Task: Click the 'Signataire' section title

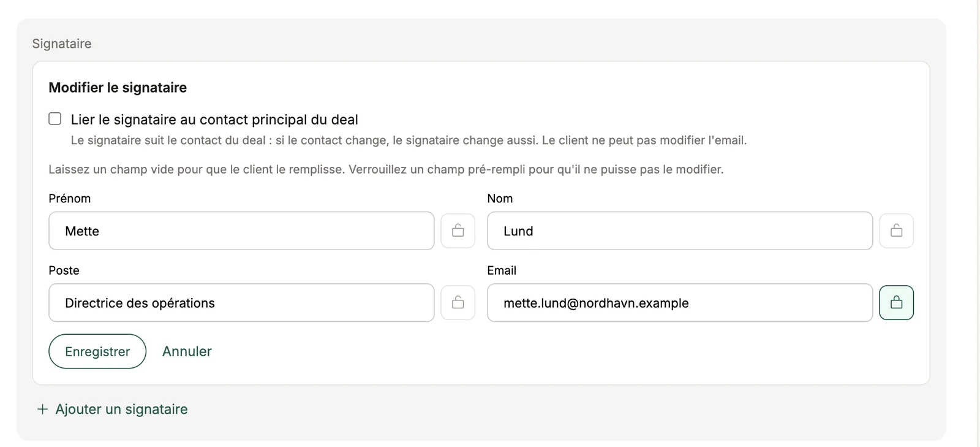Action: coord(62,44)
